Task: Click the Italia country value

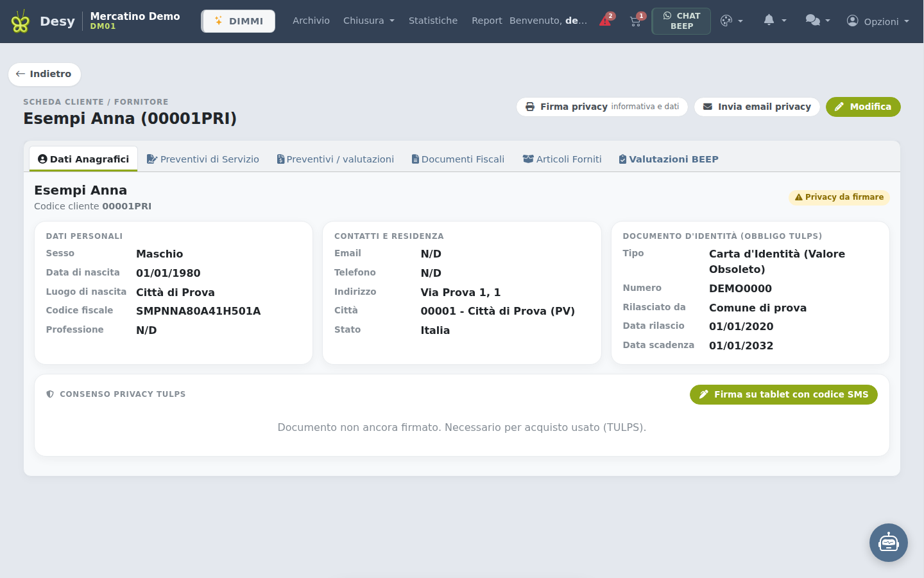Action: pyautogui.click(x=435, y=330)
